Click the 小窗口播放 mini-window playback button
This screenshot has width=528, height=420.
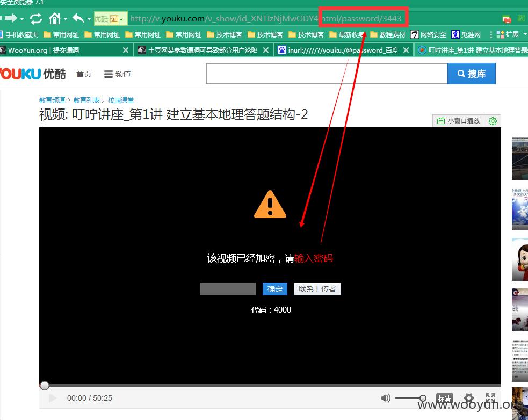pos(458,121)
